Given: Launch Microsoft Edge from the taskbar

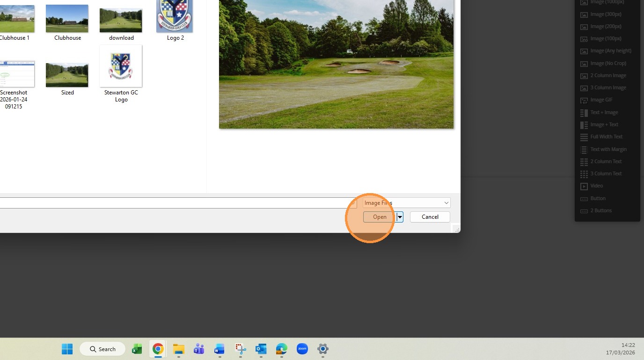Looking at the screenshot, I should pos(281,349).
